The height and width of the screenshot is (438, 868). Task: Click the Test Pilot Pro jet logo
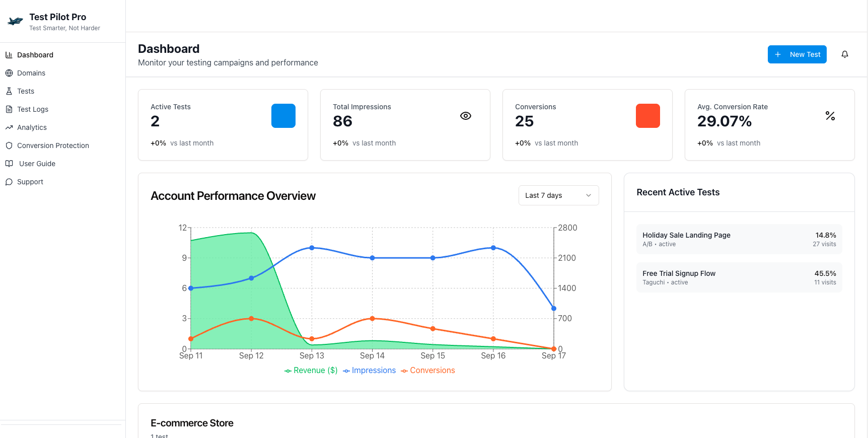(15, 21)
